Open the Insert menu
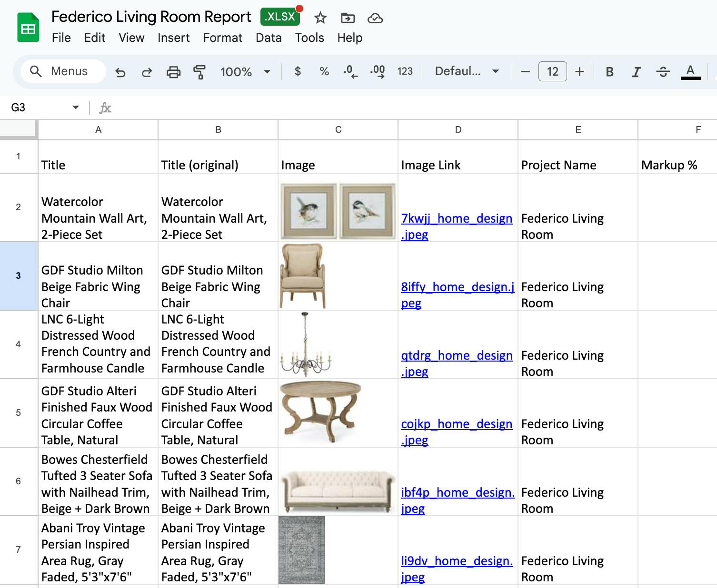Image resolution: width=717 pixels, height=588 pixels. [x=173, y=38]
